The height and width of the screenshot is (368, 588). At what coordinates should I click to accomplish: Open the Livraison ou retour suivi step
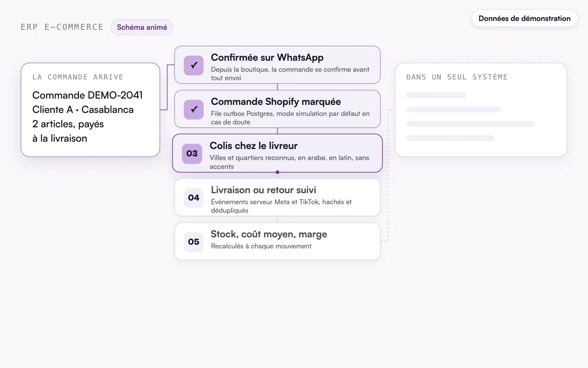(277, 197)
